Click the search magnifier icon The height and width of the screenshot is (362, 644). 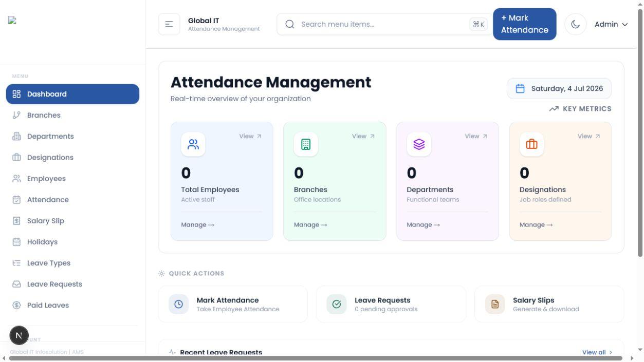click(x=290, y=24)
